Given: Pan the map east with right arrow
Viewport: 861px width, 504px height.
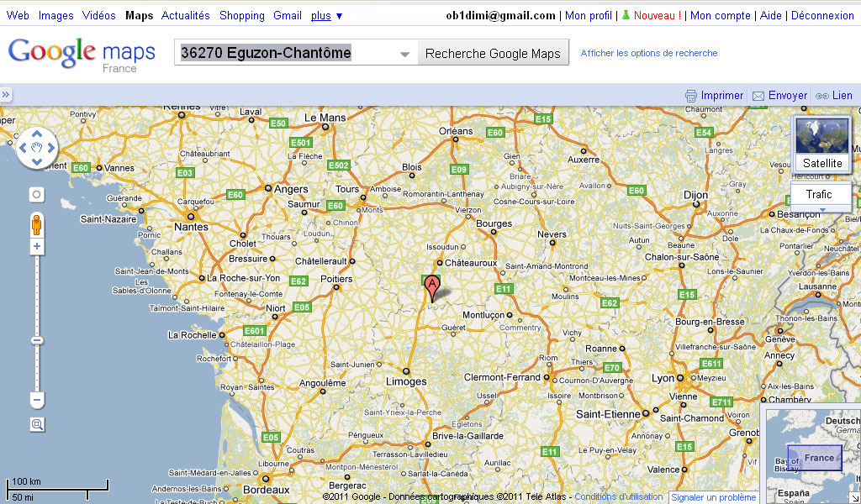Looking at the screenshot, I should pyautogui.click(x=51, y=148).
